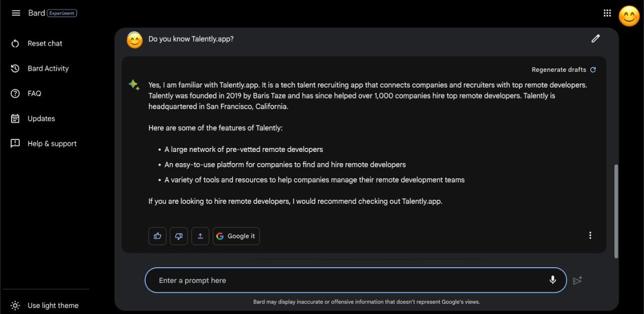Click the text 'Do you know Talently.app?'
644x314 pixels.
(191, 39)
